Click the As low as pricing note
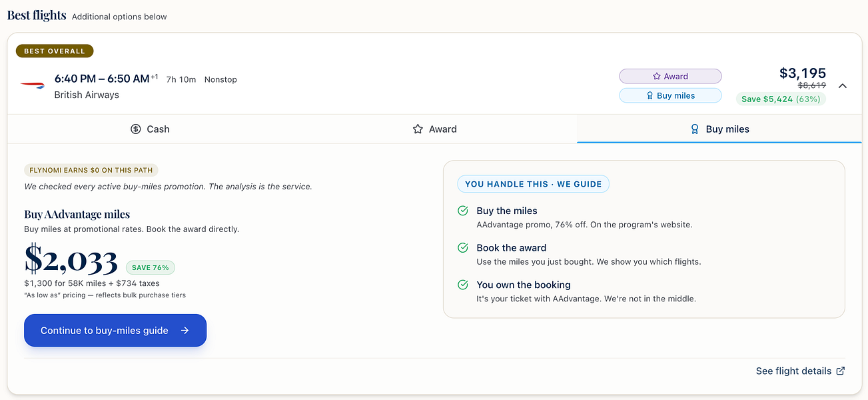 click(x=105, y=295)
